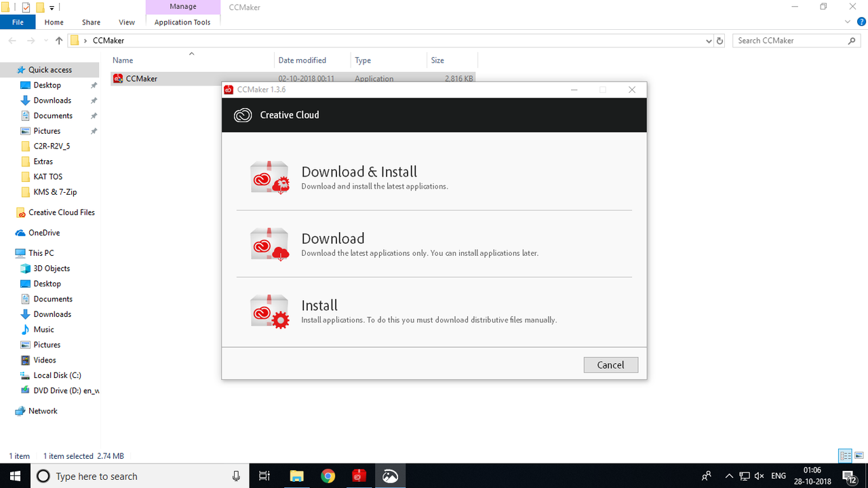Open File Explorer taskbar icon
868x488 pixels.
[x=296, y=476]
